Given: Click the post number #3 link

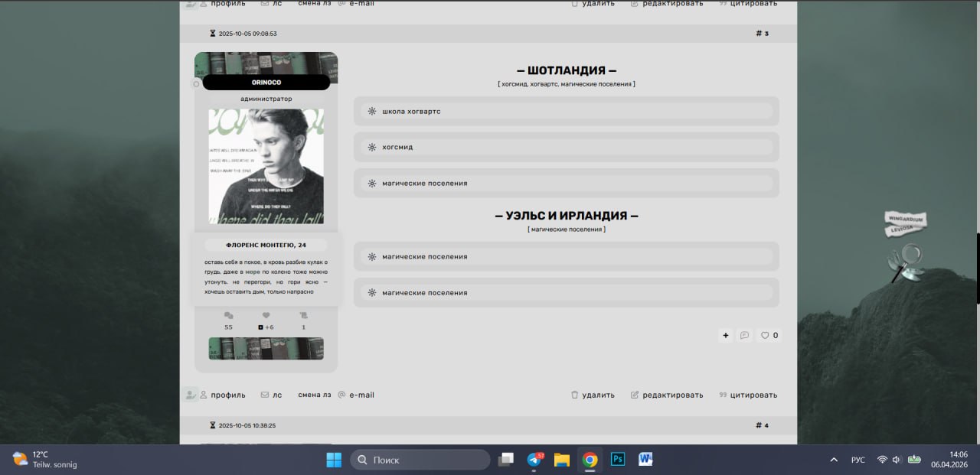Looking at the screenshot, I should [x=762, y=34].
